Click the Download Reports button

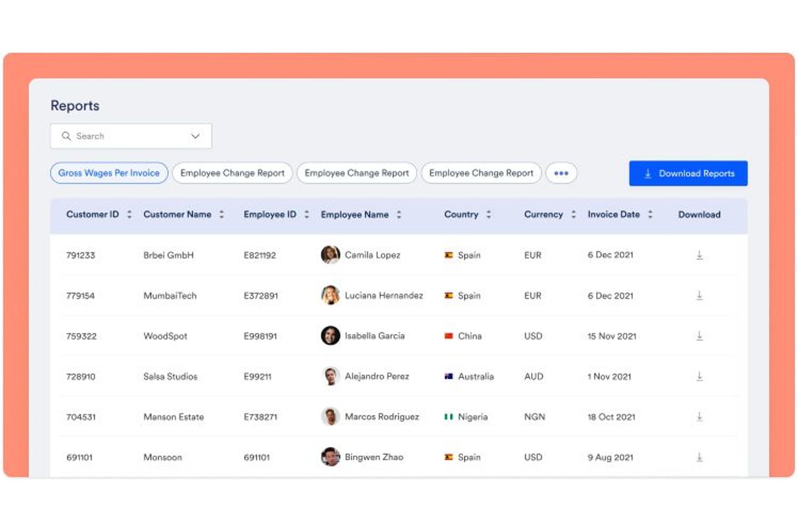(688, 173)
